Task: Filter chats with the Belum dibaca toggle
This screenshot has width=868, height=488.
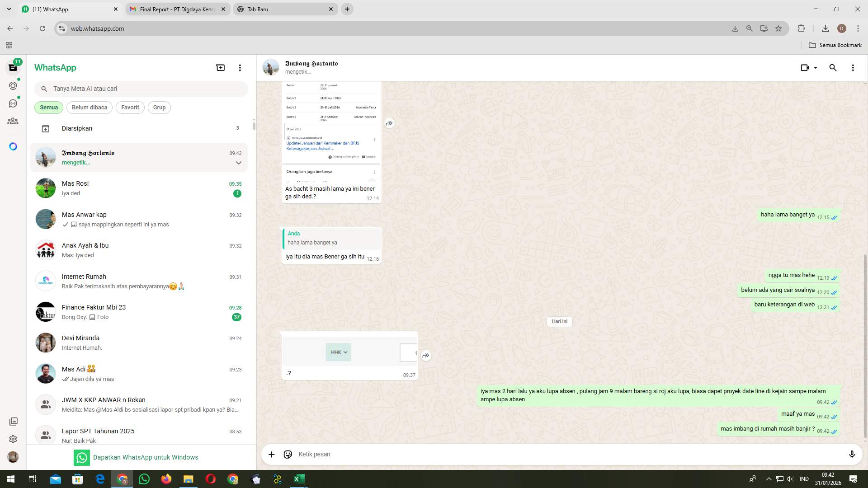Action: pos(89,107)
